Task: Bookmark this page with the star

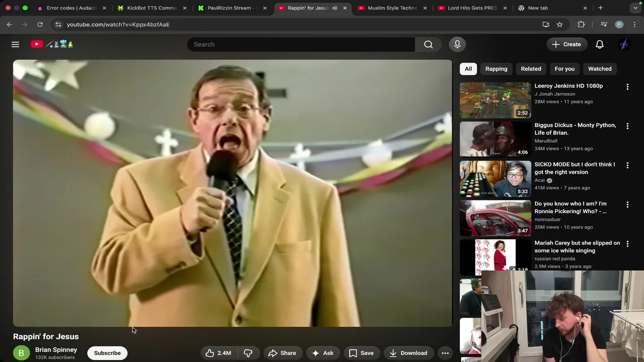Action: click(x=559, y=24)
